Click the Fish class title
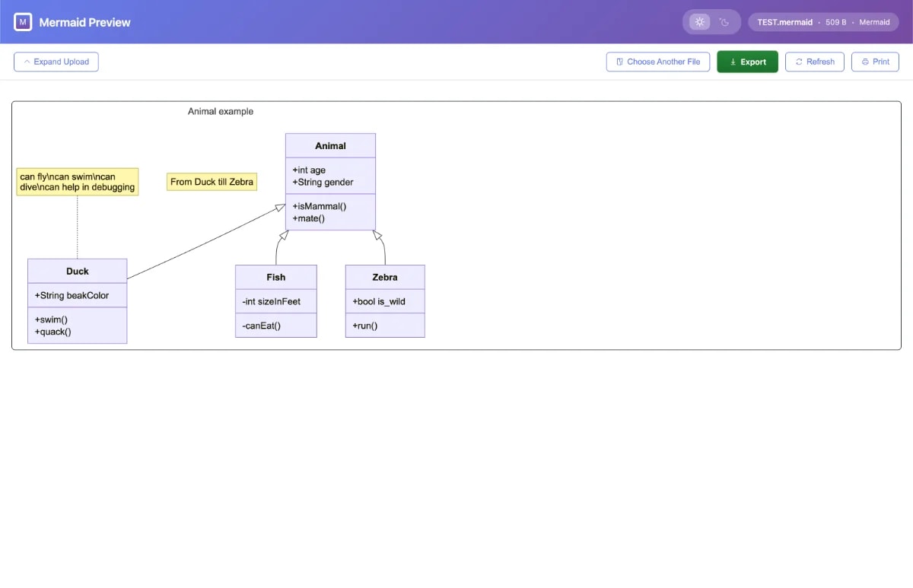This screenshot has width=913, height=588. point(276,277)
